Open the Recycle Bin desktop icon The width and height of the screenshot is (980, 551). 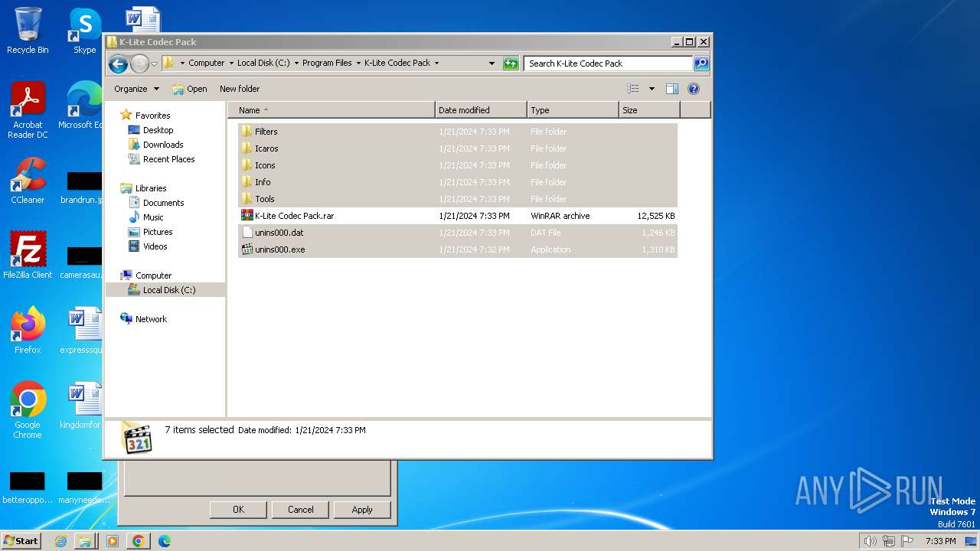(28, 31)
